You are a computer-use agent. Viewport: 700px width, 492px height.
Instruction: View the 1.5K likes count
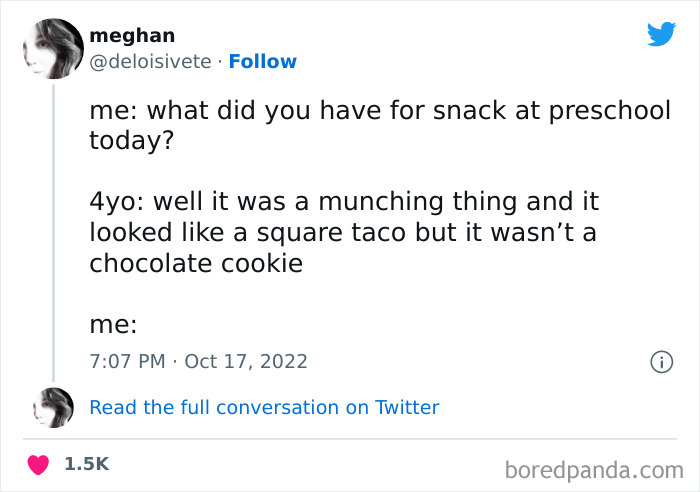coord(86,465)
